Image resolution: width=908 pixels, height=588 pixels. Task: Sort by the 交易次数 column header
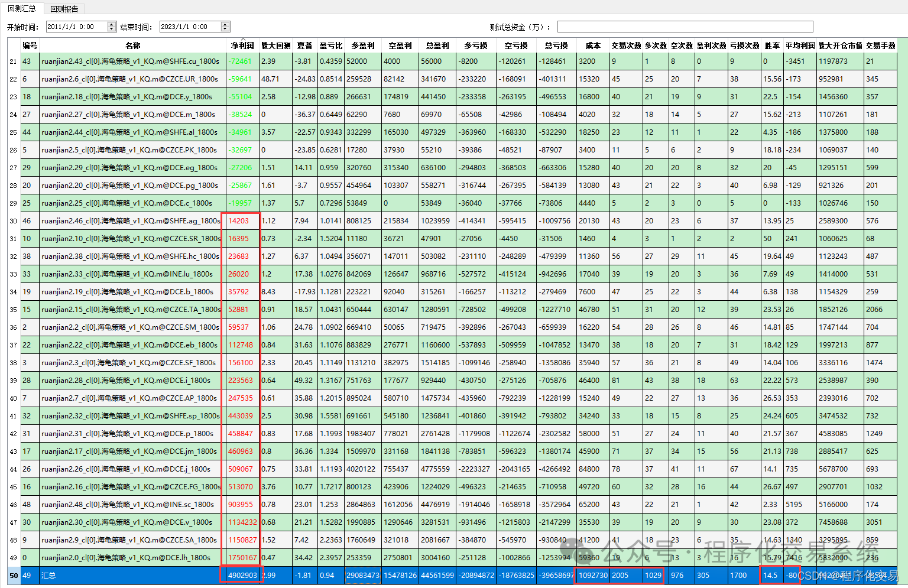click(x=627, y=46)
